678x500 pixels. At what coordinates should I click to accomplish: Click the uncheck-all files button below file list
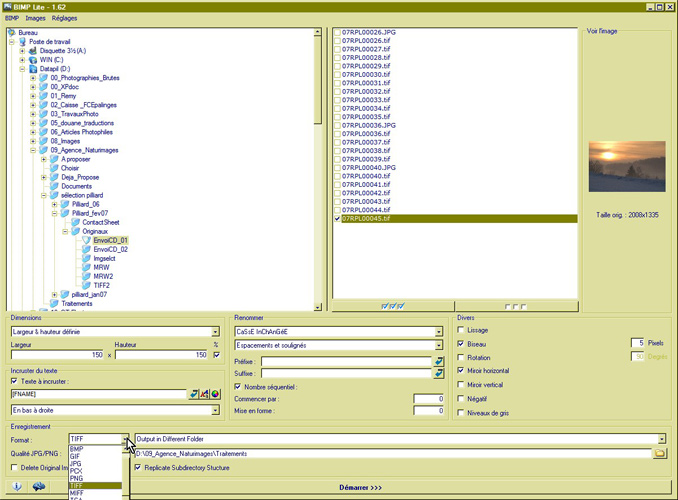point(516,306)
